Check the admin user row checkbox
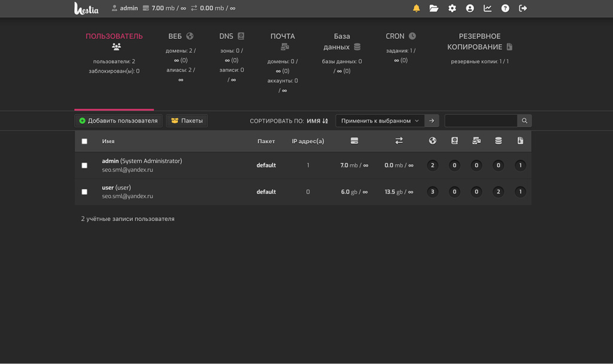Viewport: 613px width, 364px height. click(84, 165)
